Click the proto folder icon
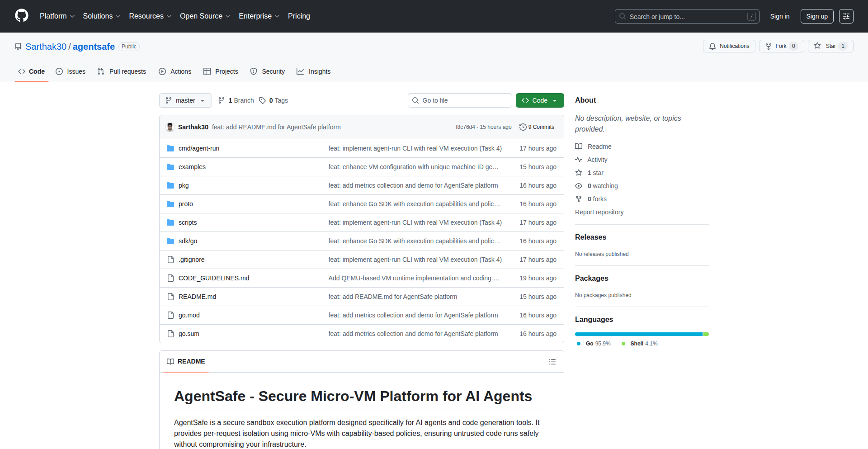This screenshot has width=868, height=449. pos(170,204)
